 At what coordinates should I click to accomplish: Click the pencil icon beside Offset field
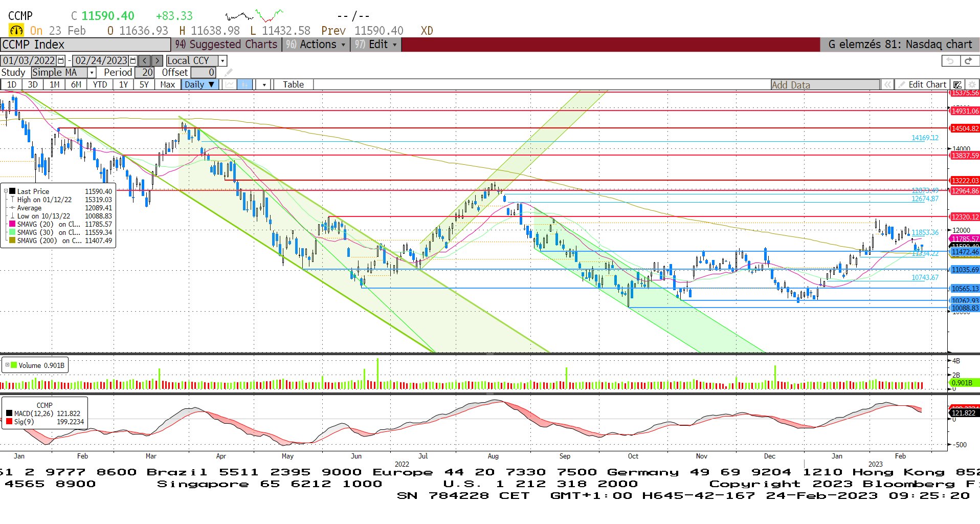(228, 73)
